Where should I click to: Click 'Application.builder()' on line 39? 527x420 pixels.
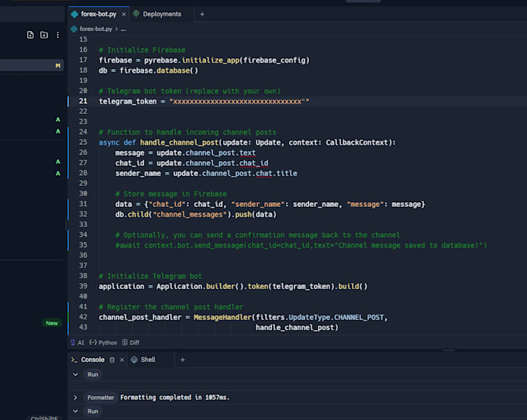200,286
